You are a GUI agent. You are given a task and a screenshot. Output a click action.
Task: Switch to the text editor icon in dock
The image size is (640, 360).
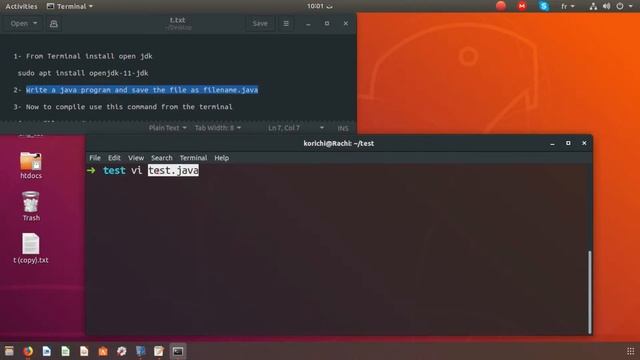159,351
